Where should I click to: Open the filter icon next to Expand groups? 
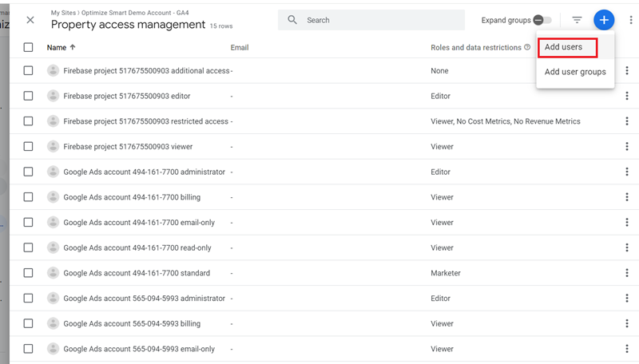click(x=577, y=20)
